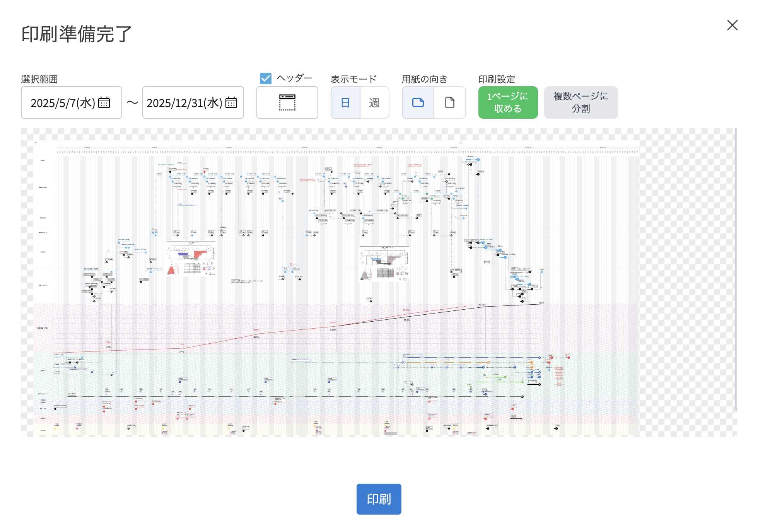Viewport: 758px width, 532px height.
Task: Select portrait paper orientation icon
Action: [x=449, y=102]
